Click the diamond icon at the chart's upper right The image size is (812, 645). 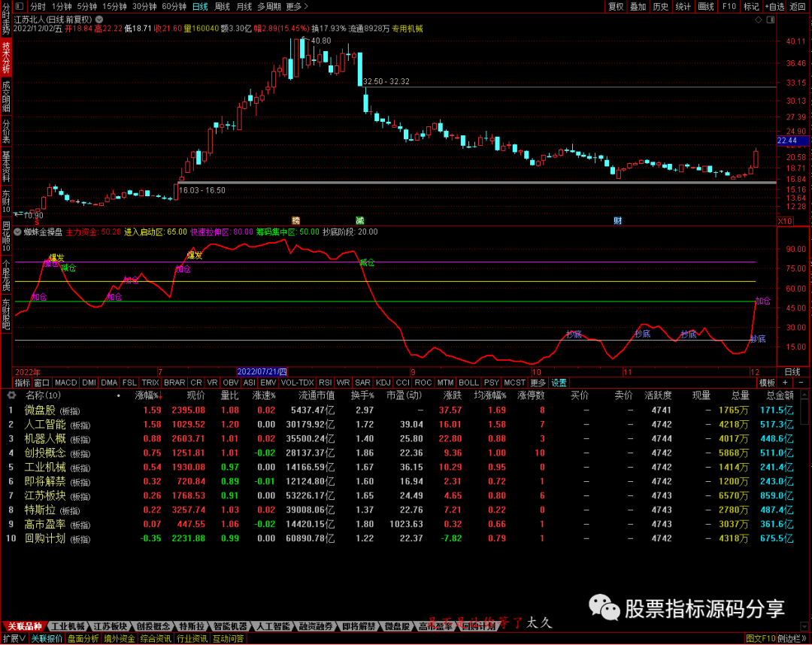pos(759,20)
